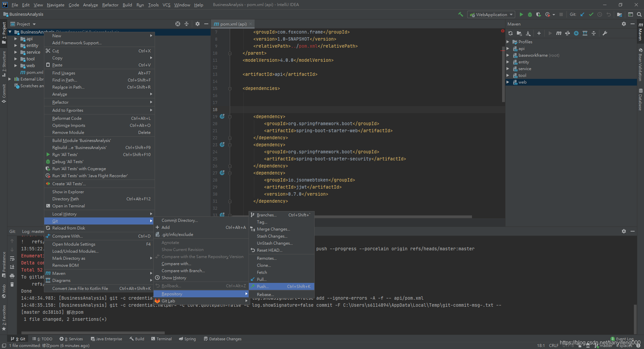Open Search Everywhere magnifier icon
This screenshot has width=644, height=349.
639,14
